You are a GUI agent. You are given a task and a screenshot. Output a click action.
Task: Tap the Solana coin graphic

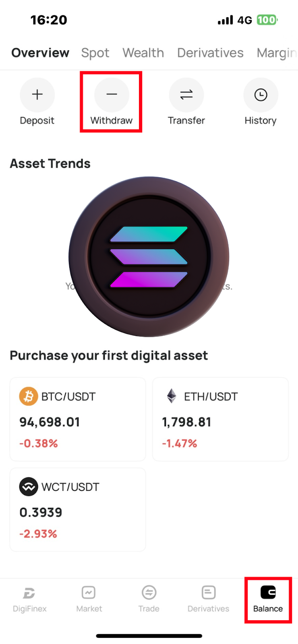(149, 257)
